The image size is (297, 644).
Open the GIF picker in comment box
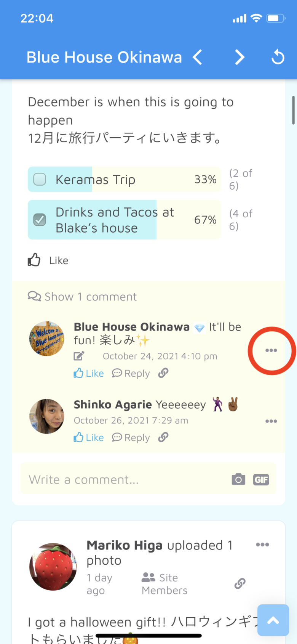tap(261, 479)
